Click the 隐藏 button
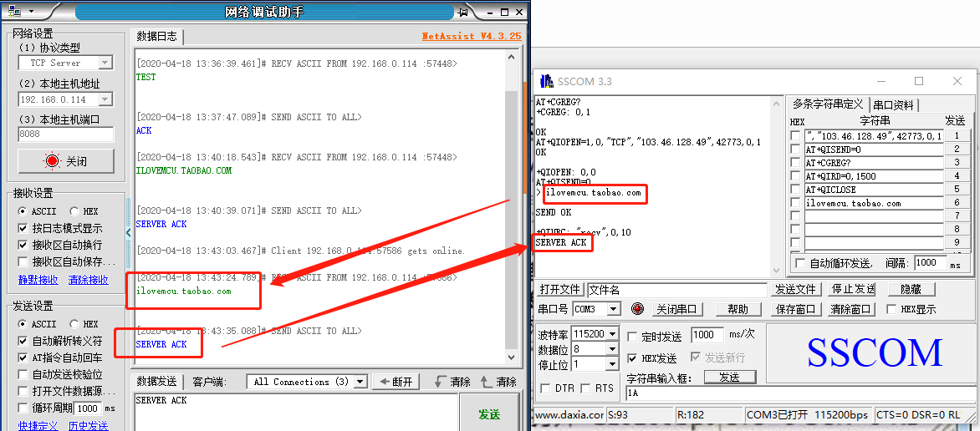The height and width of the screenshot is (431, 980). click(910, 289)
